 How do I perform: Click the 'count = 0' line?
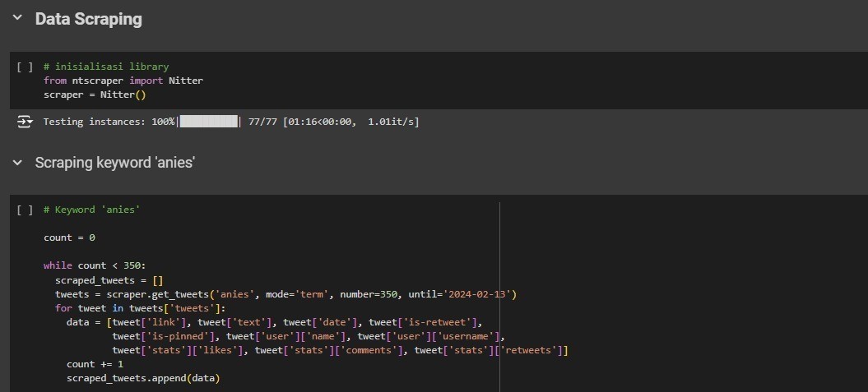pos(70,238)
